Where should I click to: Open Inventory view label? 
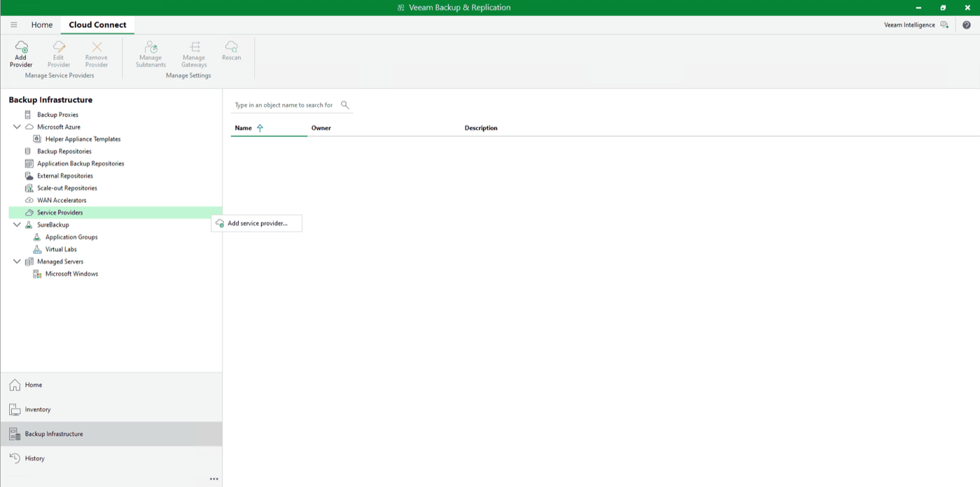(x=38, y=409)
